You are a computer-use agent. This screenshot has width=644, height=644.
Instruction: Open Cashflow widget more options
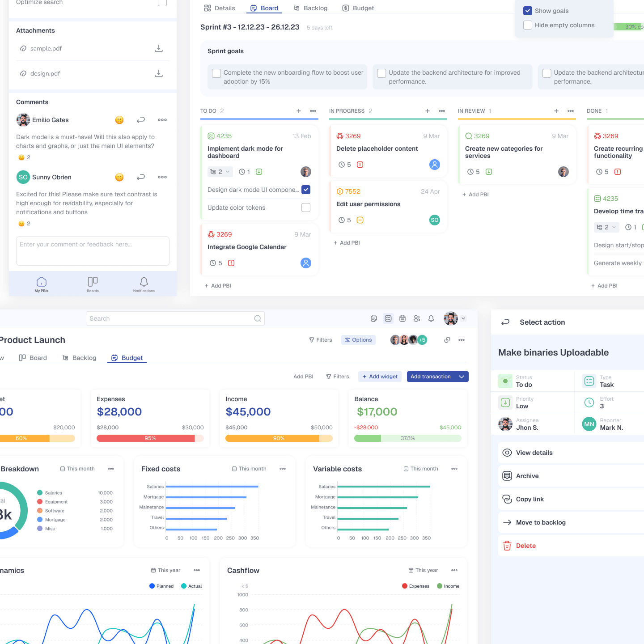454,570
